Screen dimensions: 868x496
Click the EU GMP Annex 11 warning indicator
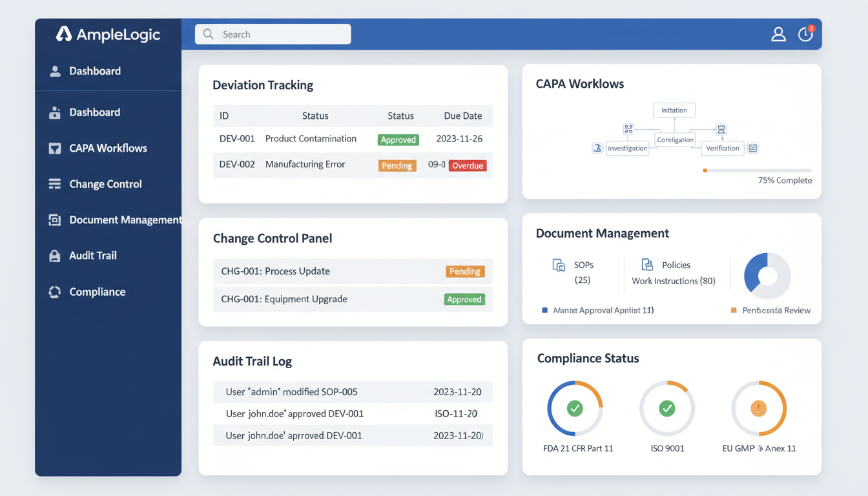click(758, 408)
